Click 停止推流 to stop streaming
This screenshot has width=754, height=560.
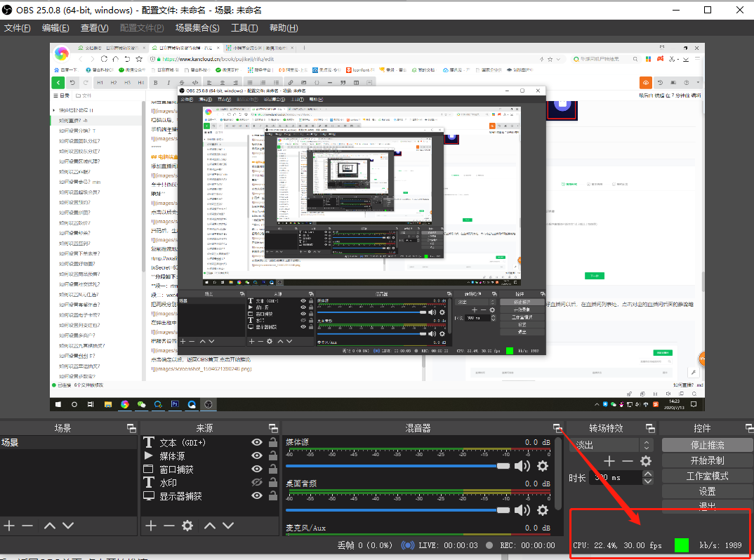[x=707, y=445]
